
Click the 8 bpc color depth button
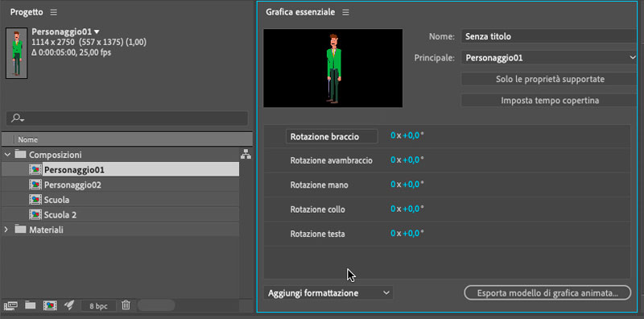[97, 306]
